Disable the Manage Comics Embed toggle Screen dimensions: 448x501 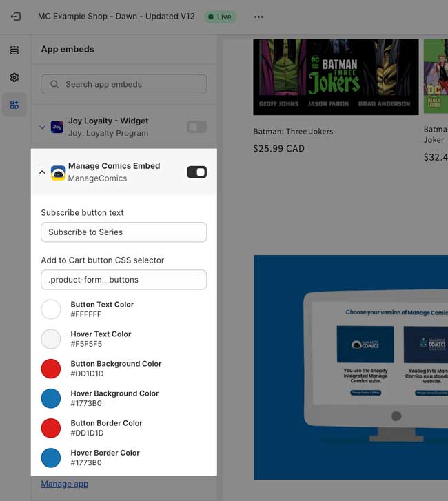point(197,172)
